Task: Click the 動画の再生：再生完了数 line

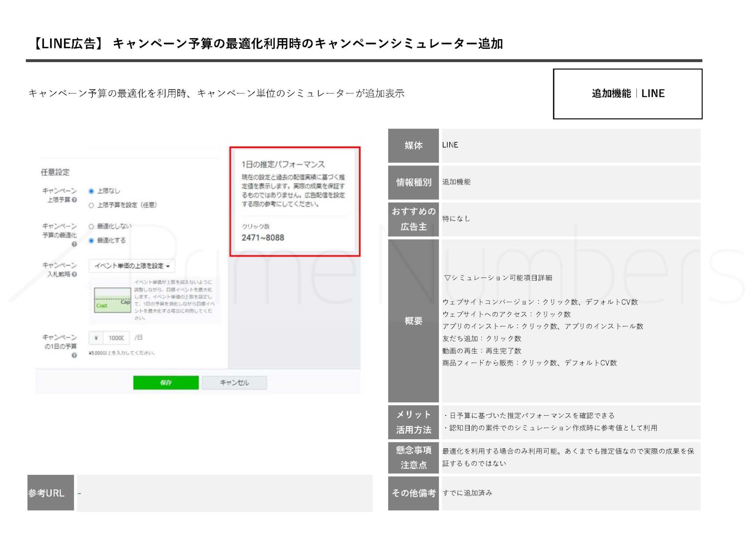Action: click(x=482, y=351)
